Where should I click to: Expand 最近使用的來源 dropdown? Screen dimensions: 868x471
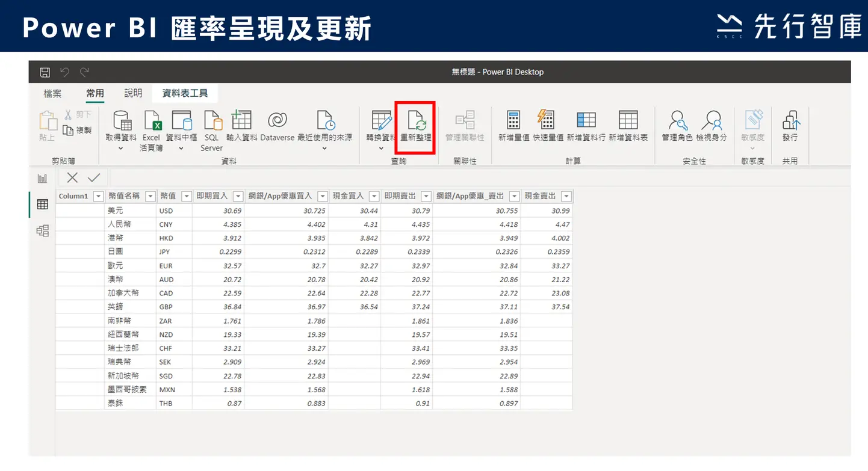pyautogui.click(x=324, y=148)
